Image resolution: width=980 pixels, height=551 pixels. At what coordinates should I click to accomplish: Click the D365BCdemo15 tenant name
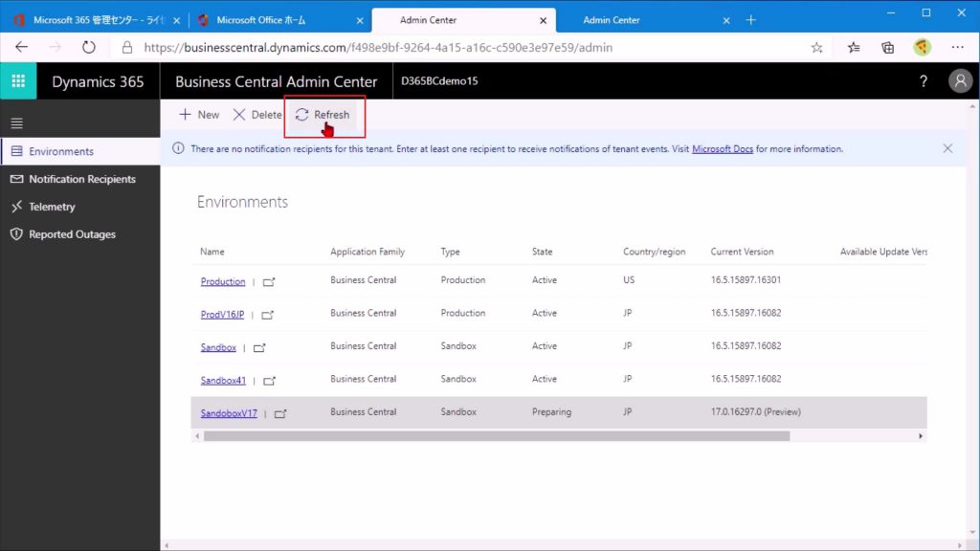click(439, 81)
